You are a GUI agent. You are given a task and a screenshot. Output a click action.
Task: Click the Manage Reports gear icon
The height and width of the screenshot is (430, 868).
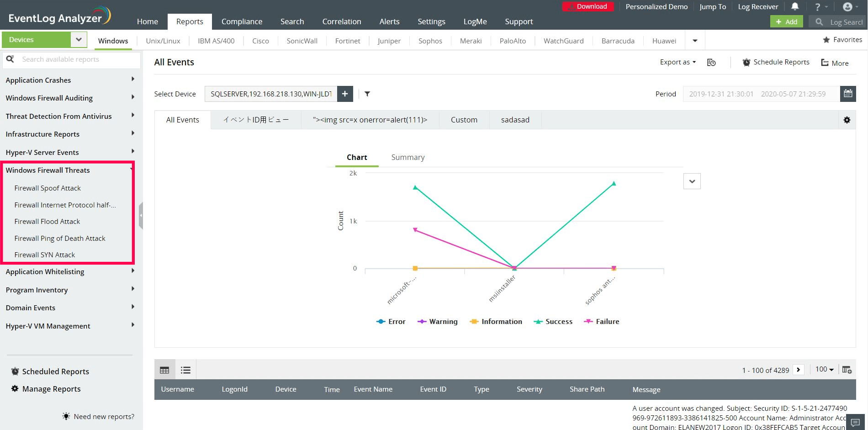coord(15,389)
